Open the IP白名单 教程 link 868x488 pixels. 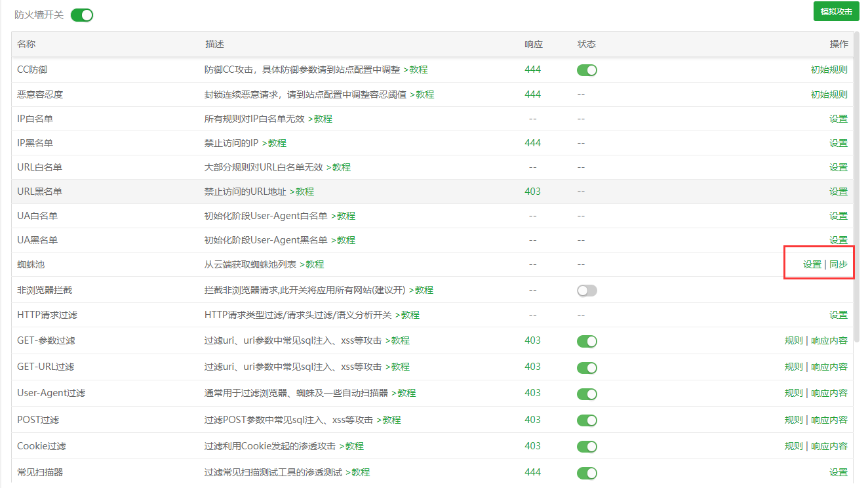320,119
